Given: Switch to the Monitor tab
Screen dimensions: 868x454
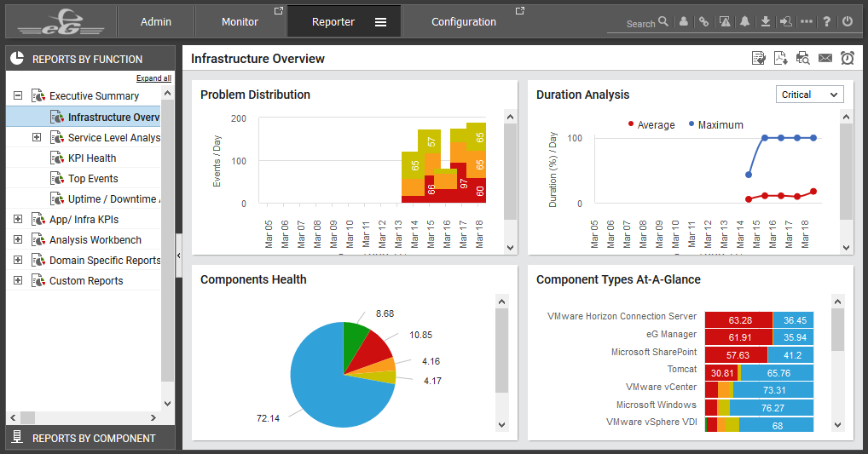Looking at the screenshot, I should pos(240,21).
